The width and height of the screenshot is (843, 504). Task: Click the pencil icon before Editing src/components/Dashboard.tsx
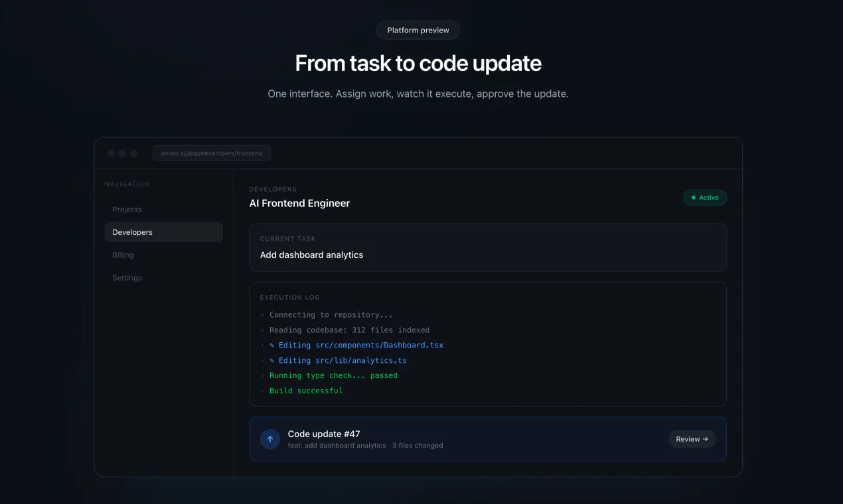pos(272,346)
